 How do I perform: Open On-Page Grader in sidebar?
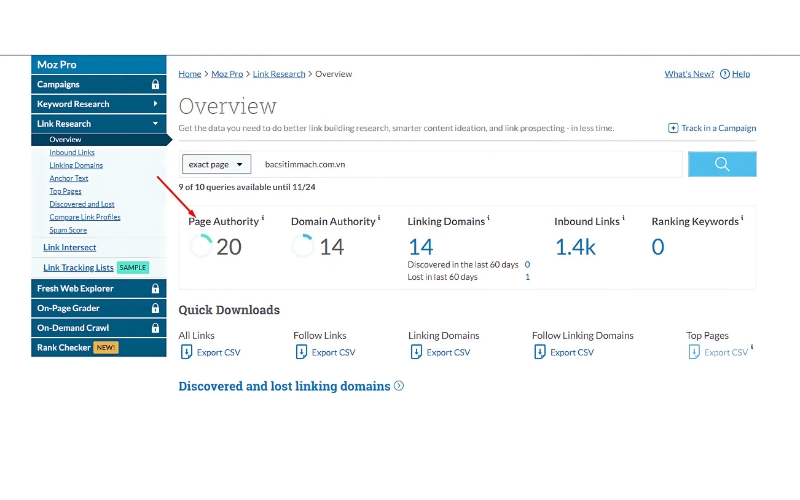(98, 308)
